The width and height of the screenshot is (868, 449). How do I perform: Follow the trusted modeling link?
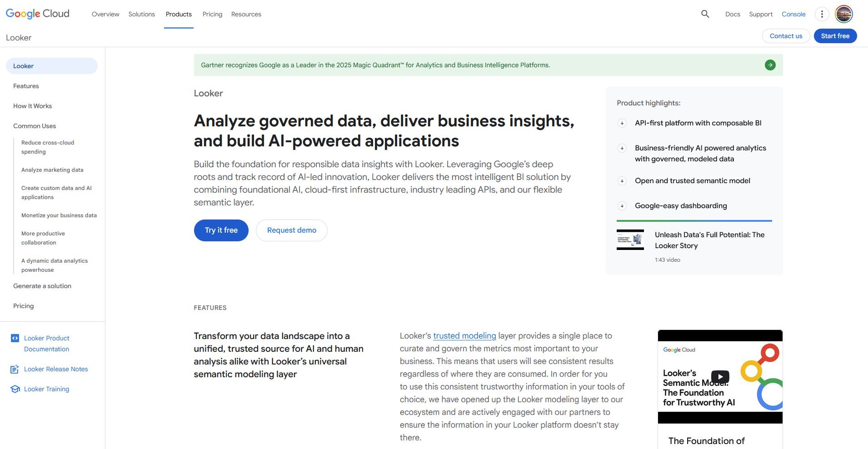click(464, 336)
